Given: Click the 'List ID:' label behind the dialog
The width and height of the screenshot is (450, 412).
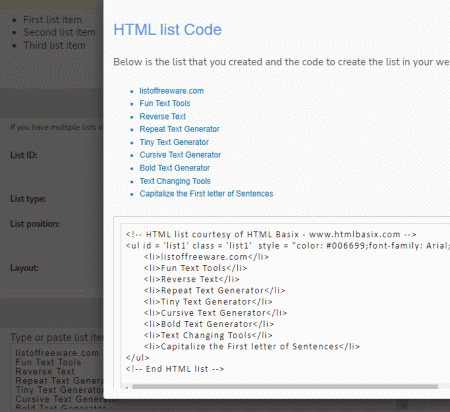Looking at the screenshot, I should tap(24, 155).
